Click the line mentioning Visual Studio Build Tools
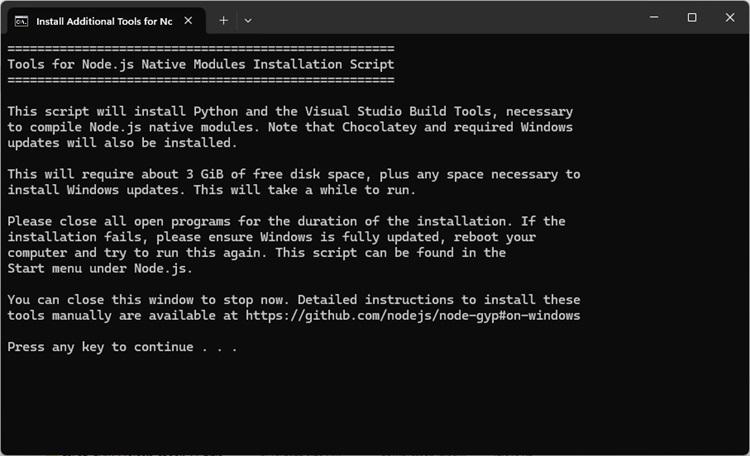Image resolution: width=750 pixels, height=456 pixels. (290, 112)
